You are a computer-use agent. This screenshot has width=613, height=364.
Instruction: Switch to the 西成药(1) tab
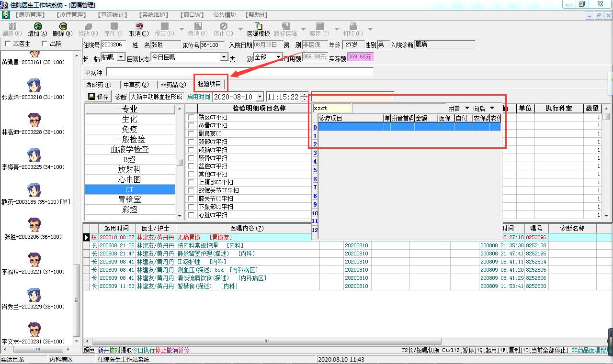tap(99, 85)
